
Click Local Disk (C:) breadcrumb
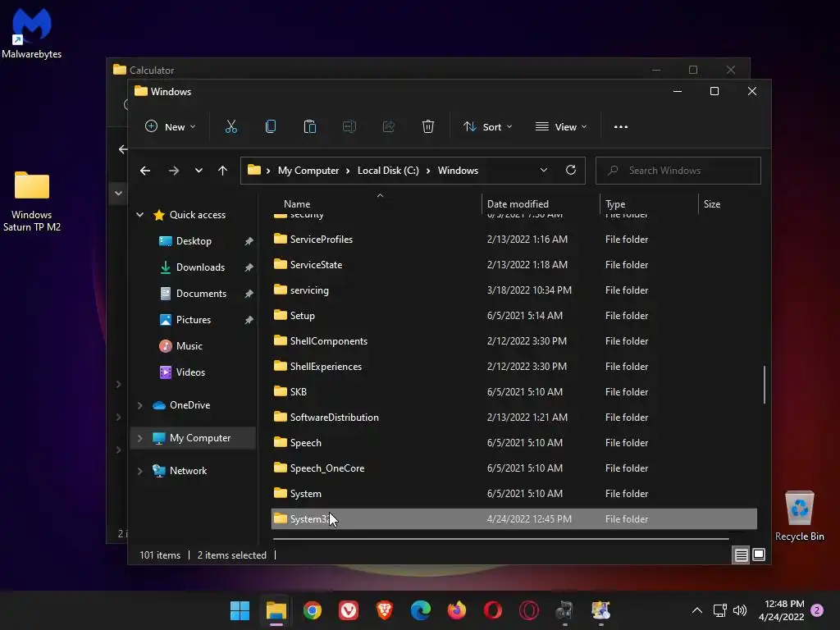coord(388,171)
